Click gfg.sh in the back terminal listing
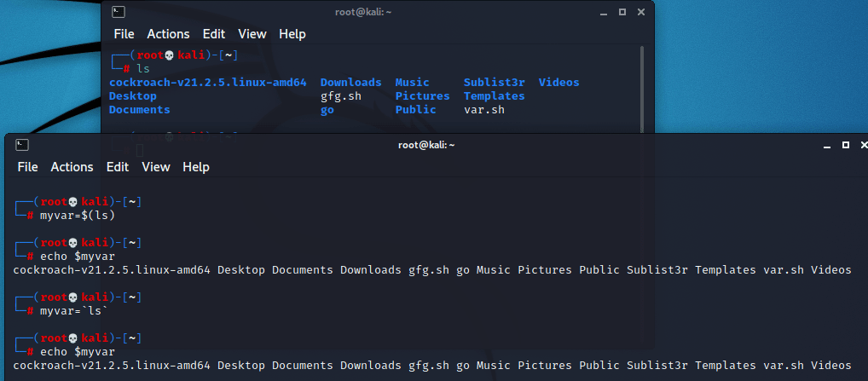The height and width of the screenshot is (381, 868). tap(341, 96)
